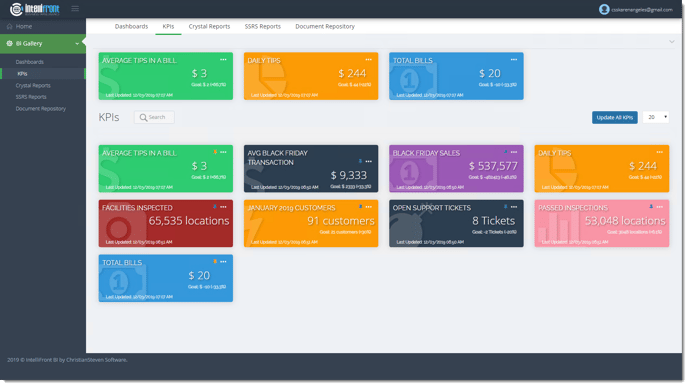Collapse the BI Gallery sidebar section arrow

[x=77, y=44]
